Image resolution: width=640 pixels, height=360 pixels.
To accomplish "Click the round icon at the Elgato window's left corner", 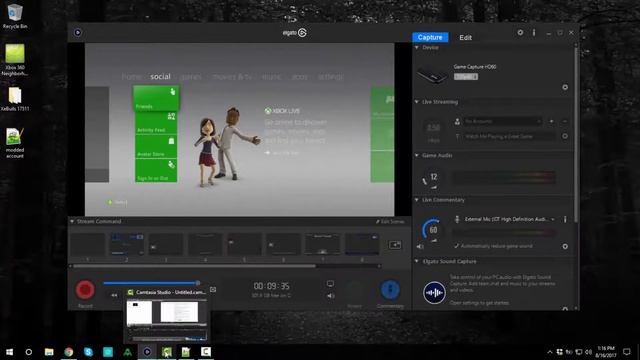I will (78, 32).
